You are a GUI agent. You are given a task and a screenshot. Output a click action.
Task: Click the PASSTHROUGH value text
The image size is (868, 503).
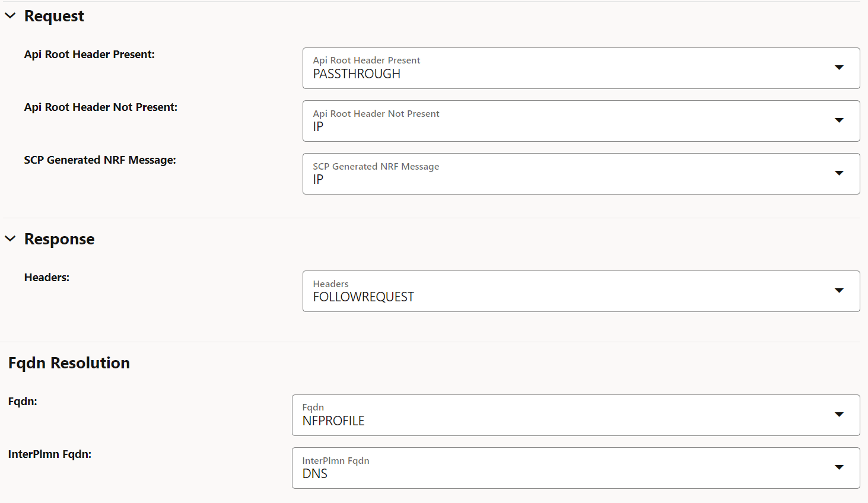[x=357, y=74]
